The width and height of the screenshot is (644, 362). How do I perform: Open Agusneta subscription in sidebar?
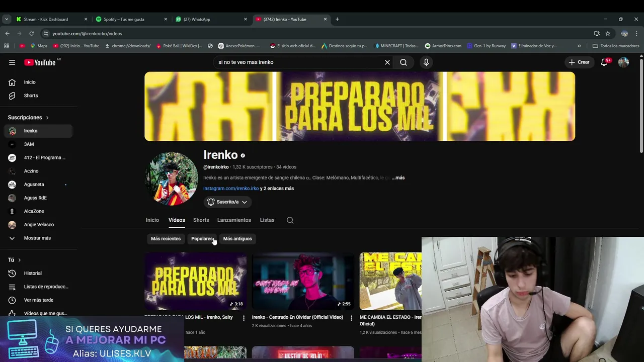pyautogui.click(x=38, y=185)
